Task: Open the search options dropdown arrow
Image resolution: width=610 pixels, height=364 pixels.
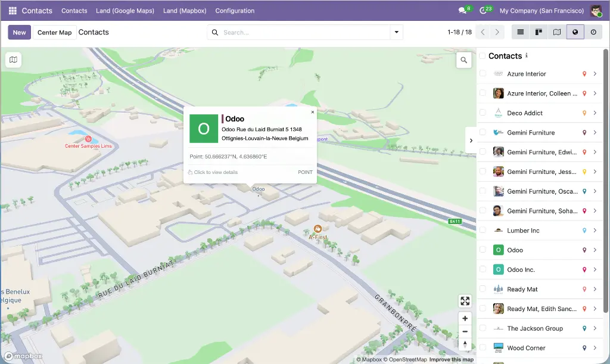Action: point(396,32)
